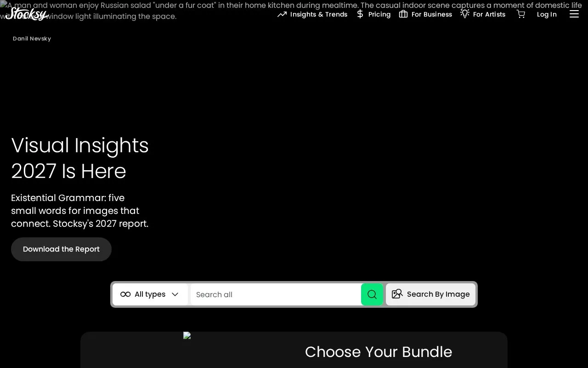Open photographer Danil Nevsky credit link
Viewport: 588px width, 368px height.
pos(32,39)
